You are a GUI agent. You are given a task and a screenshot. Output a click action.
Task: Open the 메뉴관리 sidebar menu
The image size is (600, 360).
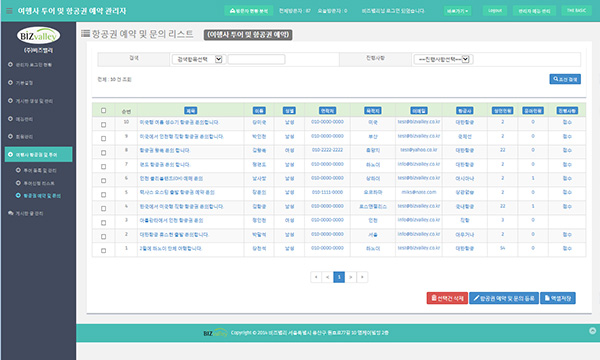tap(24, 119)
